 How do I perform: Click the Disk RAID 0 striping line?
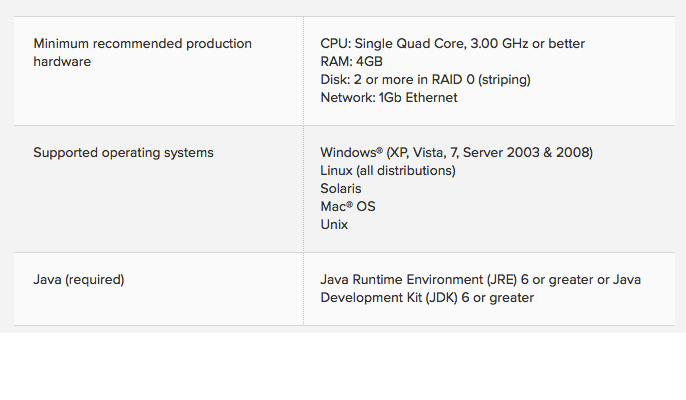tap(425, 80)
